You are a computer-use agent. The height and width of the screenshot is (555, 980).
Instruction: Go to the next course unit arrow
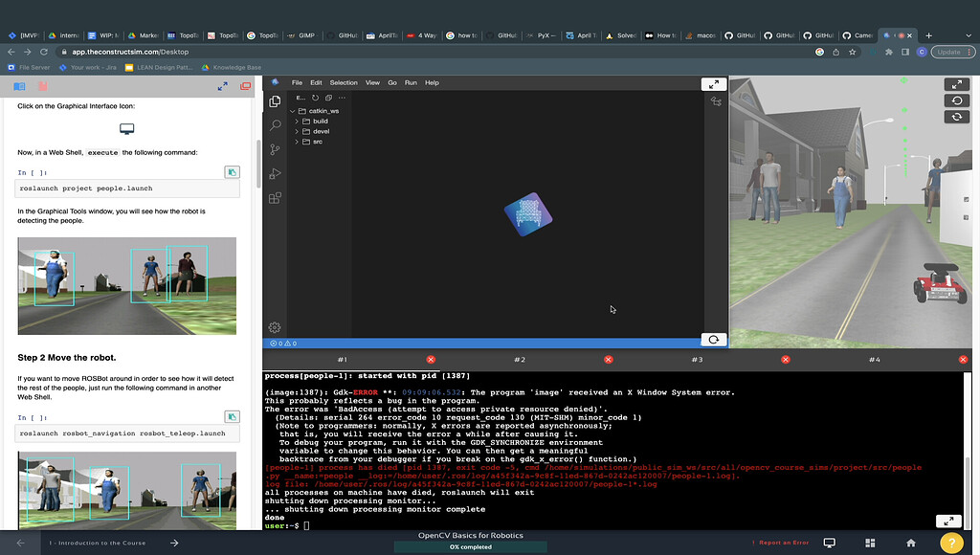[174, 543]
